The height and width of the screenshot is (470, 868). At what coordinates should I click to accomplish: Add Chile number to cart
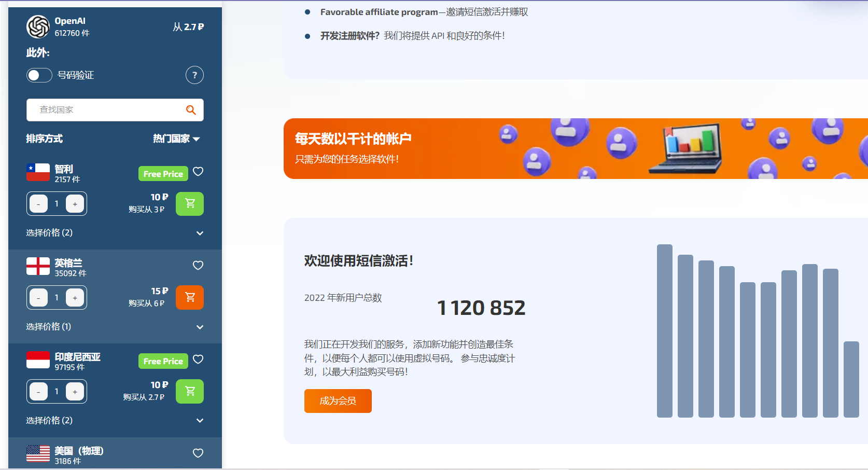pos(190,204)
